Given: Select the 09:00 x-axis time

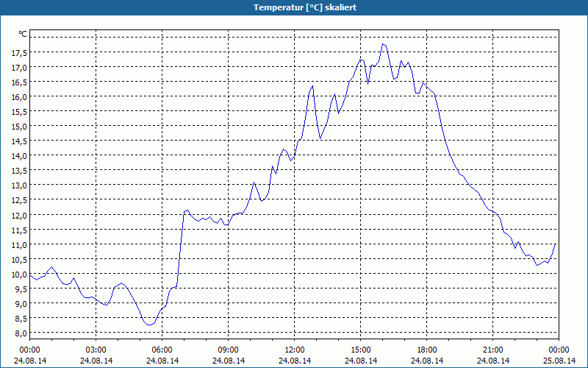Looking at the screenshot, I should click(228, 350).
